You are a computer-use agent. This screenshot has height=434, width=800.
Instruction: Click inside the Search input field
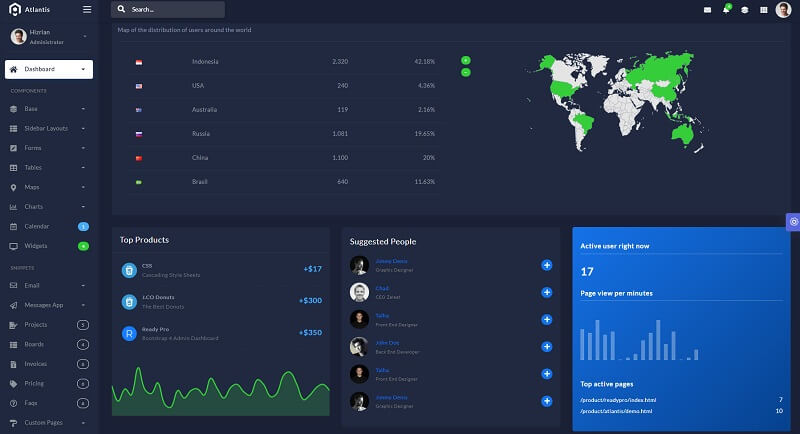click(172, 9)
